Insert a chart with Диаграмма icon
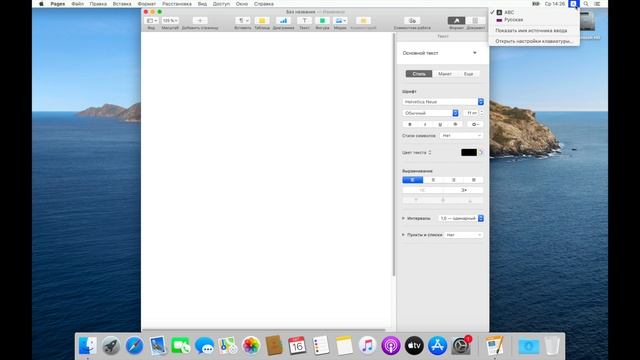 [x=283, y=20]
